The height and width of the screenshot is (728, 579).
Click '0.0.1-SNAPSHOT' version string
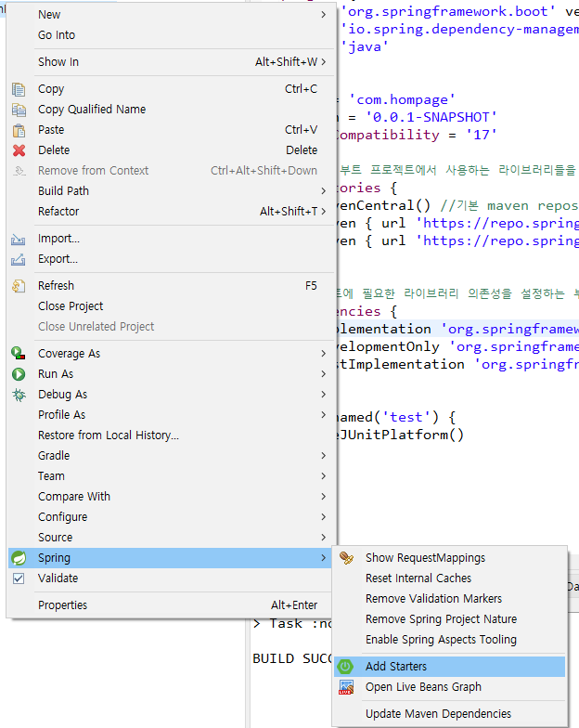(x=431, y=117)
